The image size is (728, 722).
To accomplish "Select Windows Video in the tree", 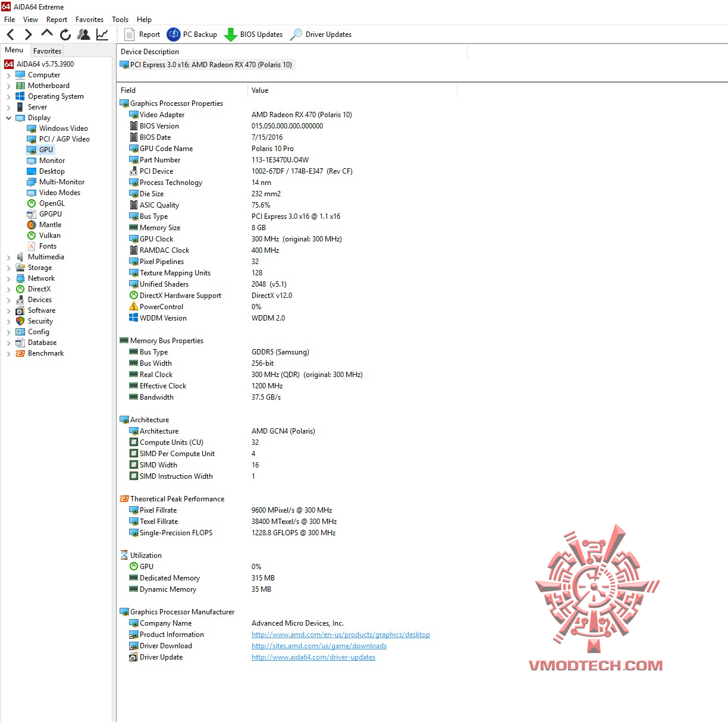I will 57,128.
